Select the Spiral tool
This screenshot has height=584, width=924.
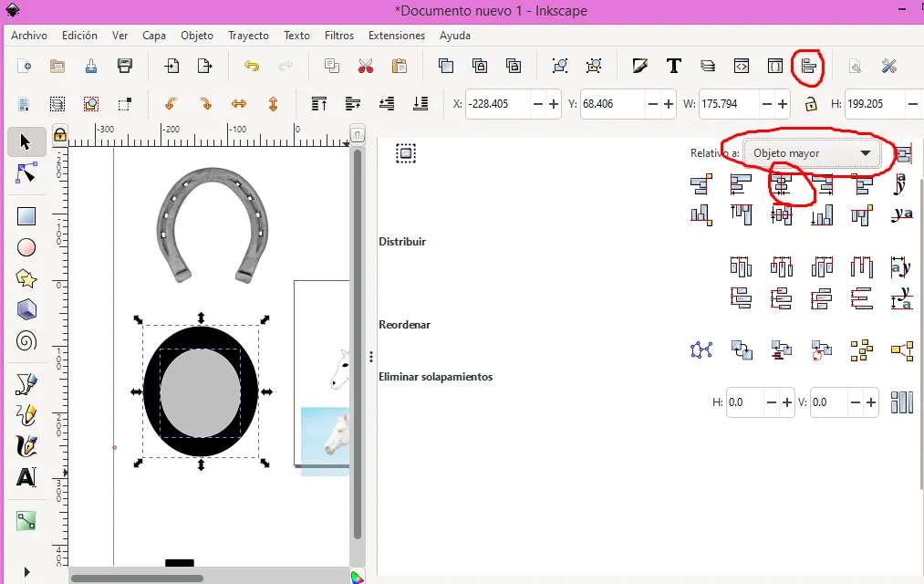(x=26, y=341)
